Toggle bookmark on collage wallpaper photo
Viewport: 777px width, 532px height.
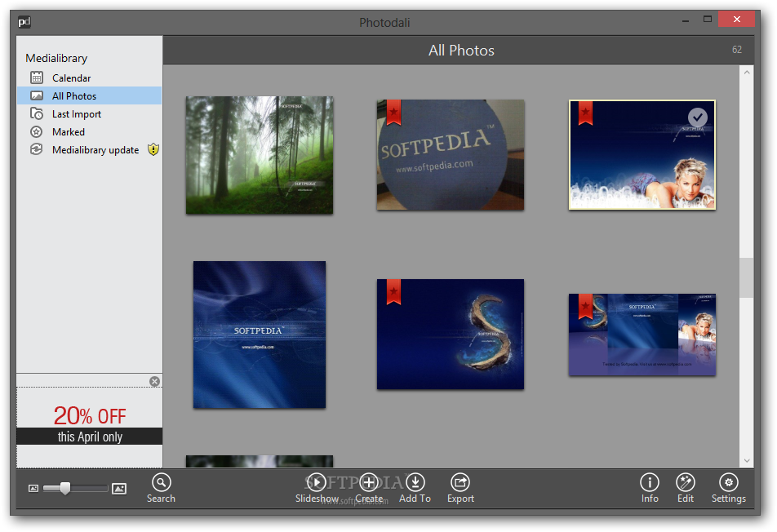tap(585, 306)
